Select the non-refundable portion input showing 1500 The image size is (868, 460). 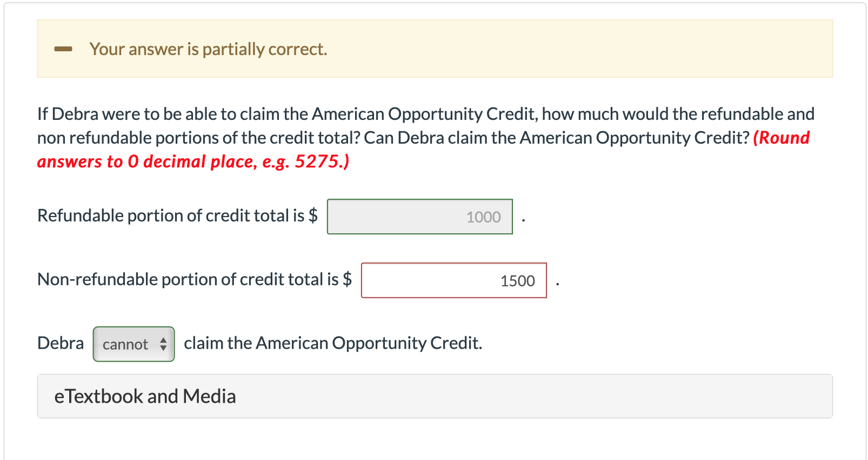pyautogui.click(x=454, y=280)
